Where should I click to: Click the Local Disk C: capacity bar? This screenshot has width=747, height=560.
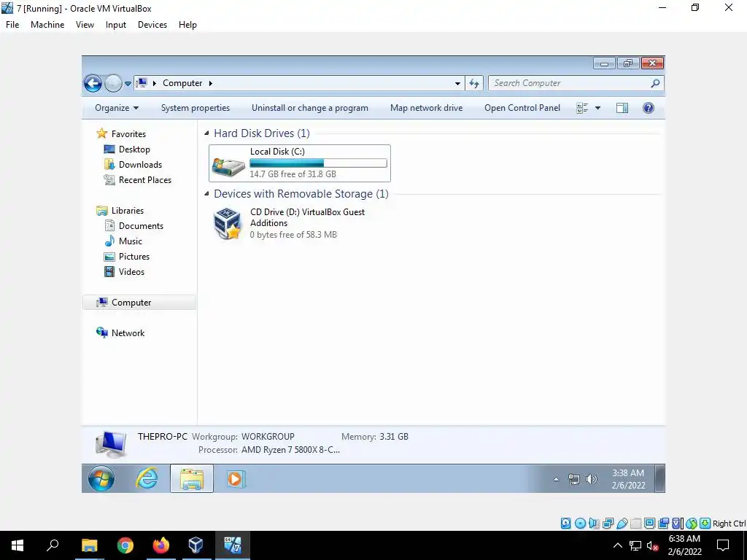318,163
